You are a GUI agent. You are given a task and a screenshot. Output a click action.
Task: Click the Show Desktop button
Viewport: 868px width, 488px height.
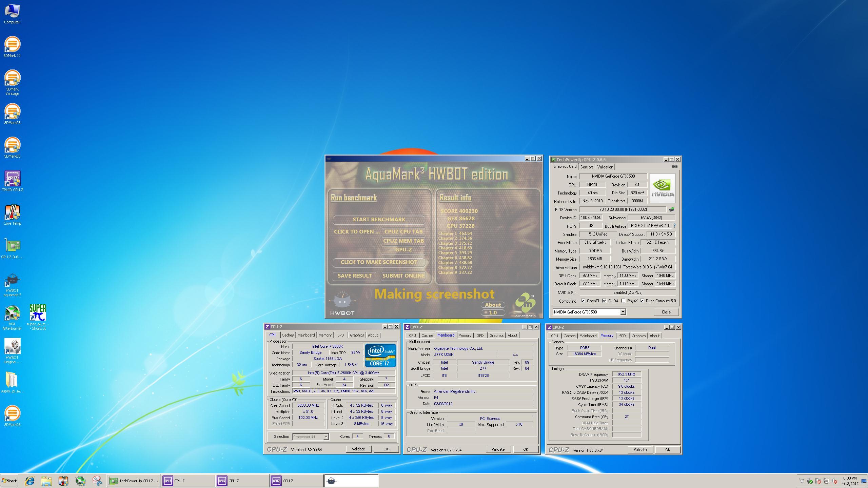(864, 481)
